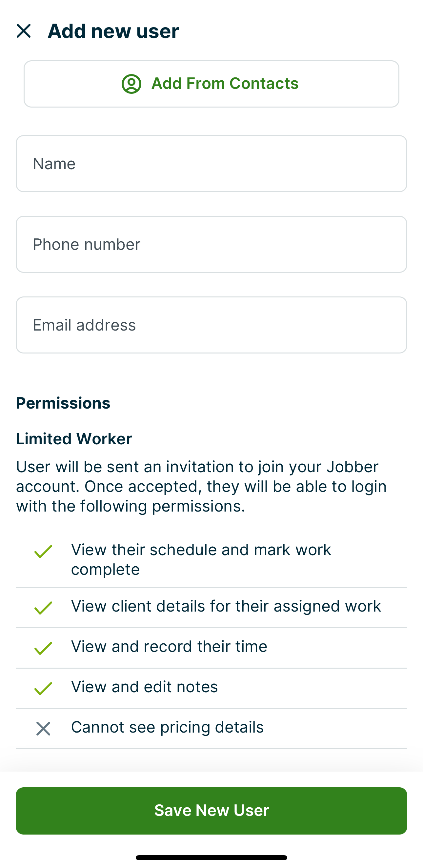Select the Phone number field

pyautogui.click(x=211, y=244)
